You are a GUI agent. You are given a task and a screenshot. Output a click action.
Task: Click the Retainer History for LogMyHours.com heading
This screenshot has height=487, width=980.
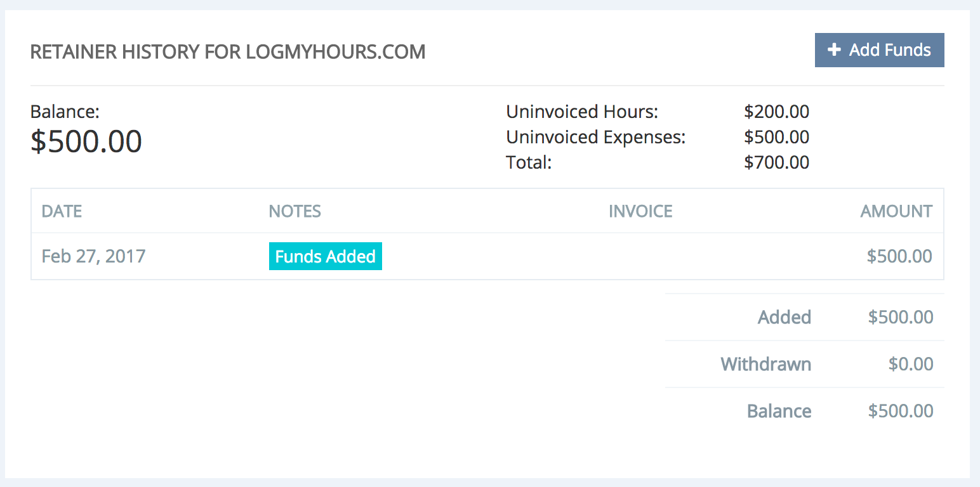coord(228,52)
